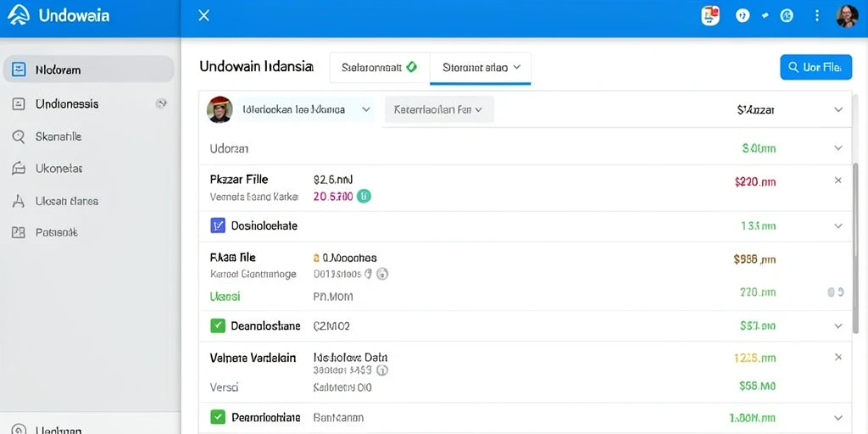Expand the Pearnriootiıane row chevron
Screen dimensions: 868x434
click(x=838, y=417)
